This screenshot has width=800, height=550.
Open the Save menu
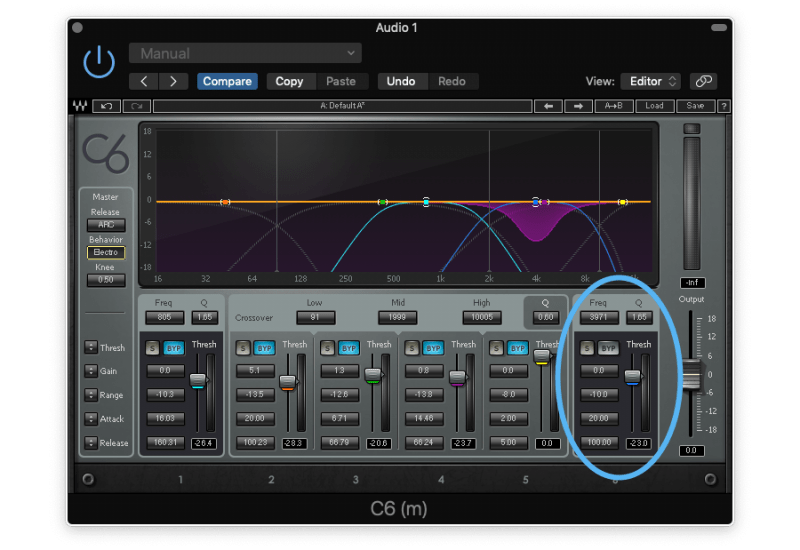[695, 106]
